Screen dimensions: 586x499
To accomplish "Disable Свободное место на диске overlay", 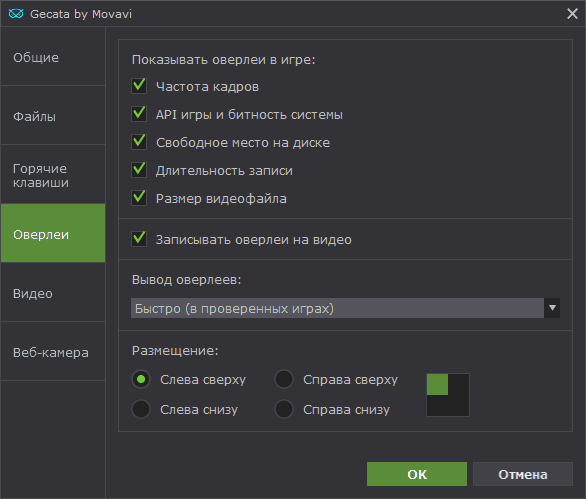I will coord(139,142).
